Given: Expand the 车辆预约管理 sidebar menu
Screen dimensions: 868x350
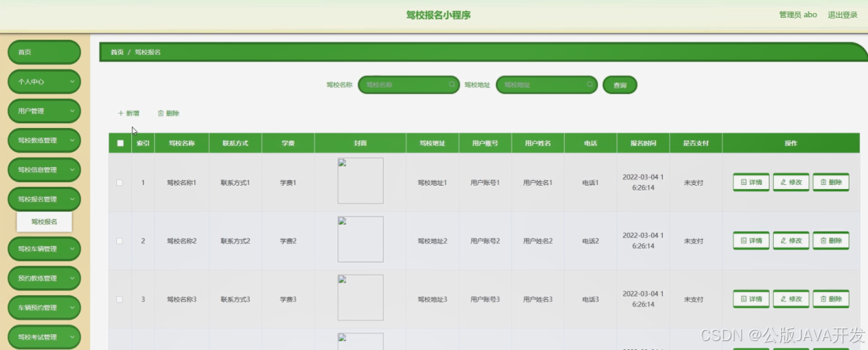Looking at the screenshot, I should pos(44,308).
